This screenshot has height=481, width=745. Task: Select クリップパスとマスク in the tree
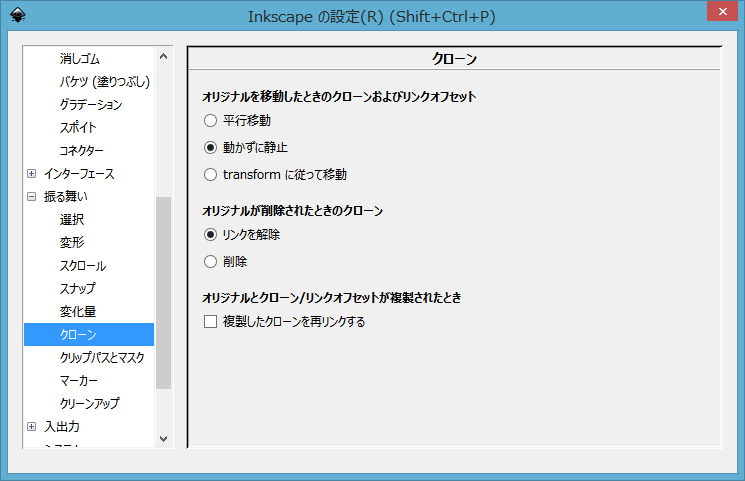click(x=101, y=358)
